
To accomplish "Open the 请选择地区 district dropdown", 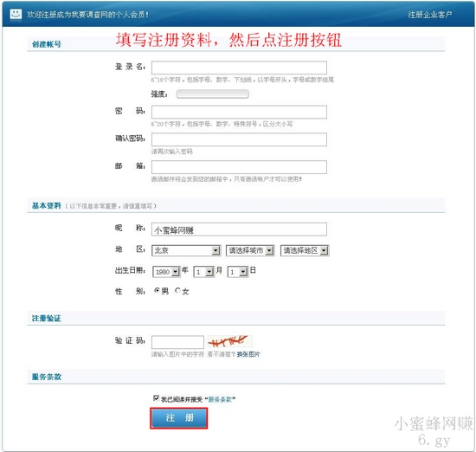I will (305, 250).
